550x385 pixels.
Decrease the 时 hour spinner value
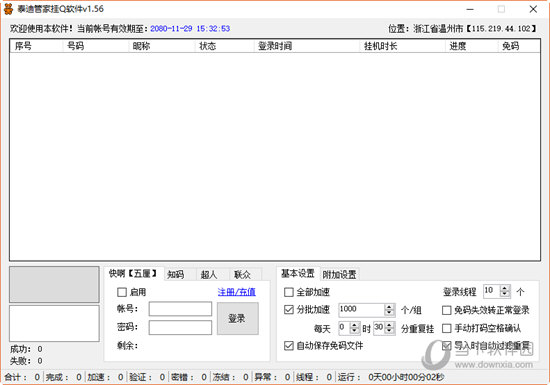coord(354,331)
